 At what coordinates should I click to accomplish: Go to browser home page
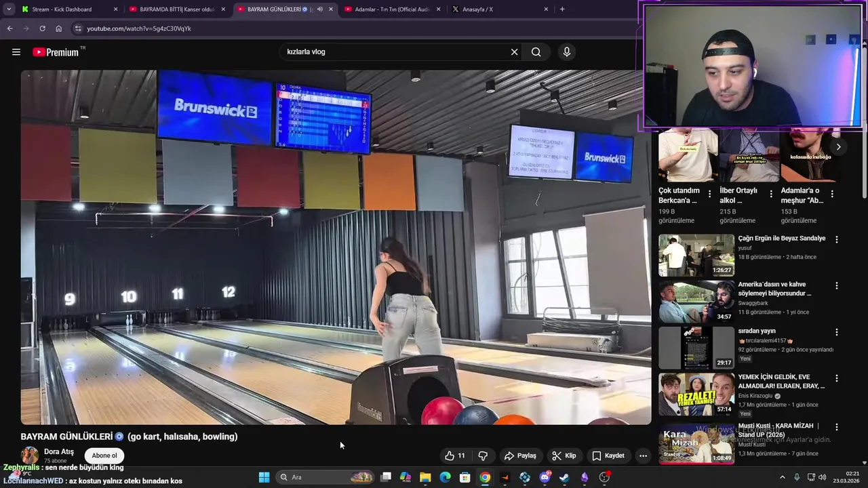[x=58, y=28]
